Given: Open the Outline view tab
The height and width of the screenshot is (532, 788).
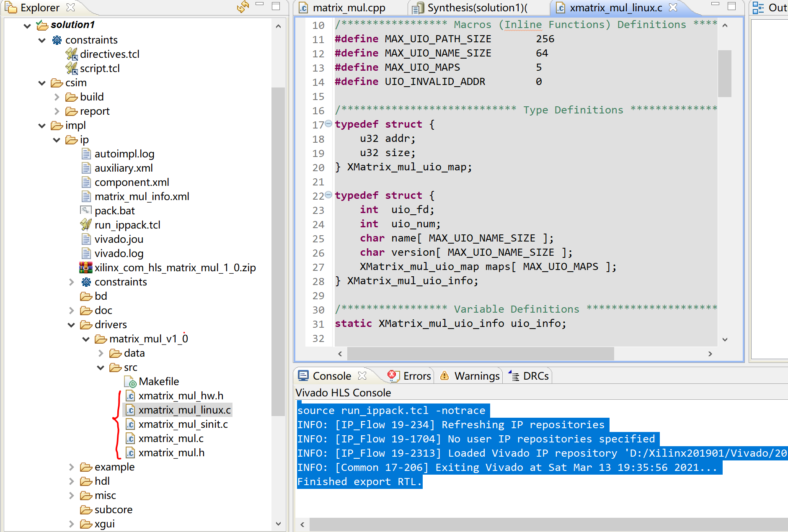Looking at the screenshot, I should (x=770, y=8).
